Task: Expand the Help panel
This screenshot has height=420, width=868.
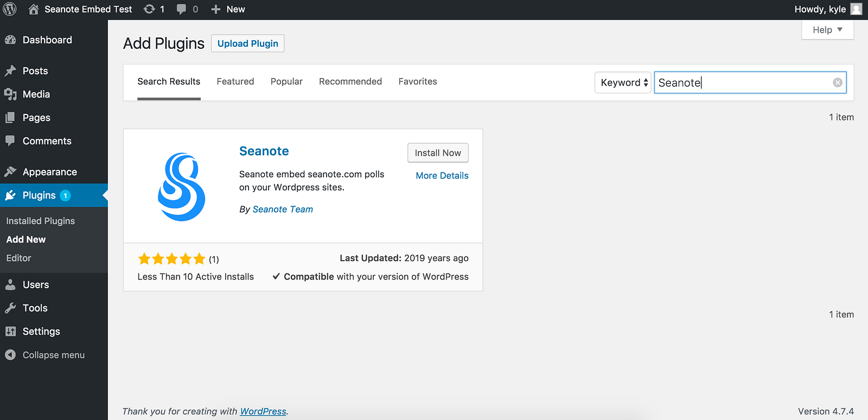Action: pyautogui.click(x=827, y=30)
